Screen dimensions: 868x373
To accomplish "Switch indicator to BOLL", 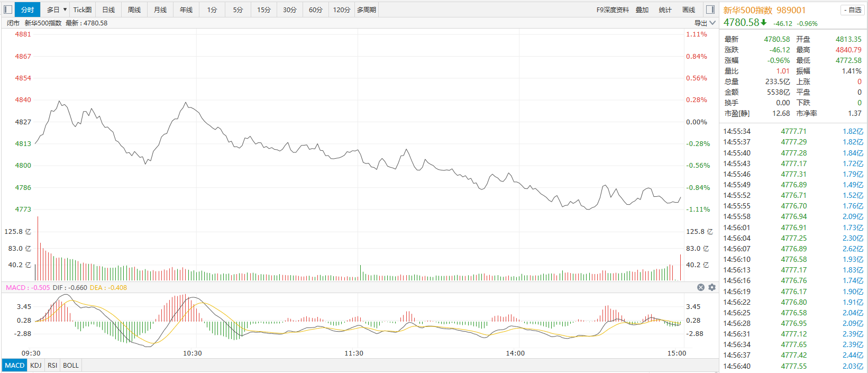I will (x=71, y=365).
